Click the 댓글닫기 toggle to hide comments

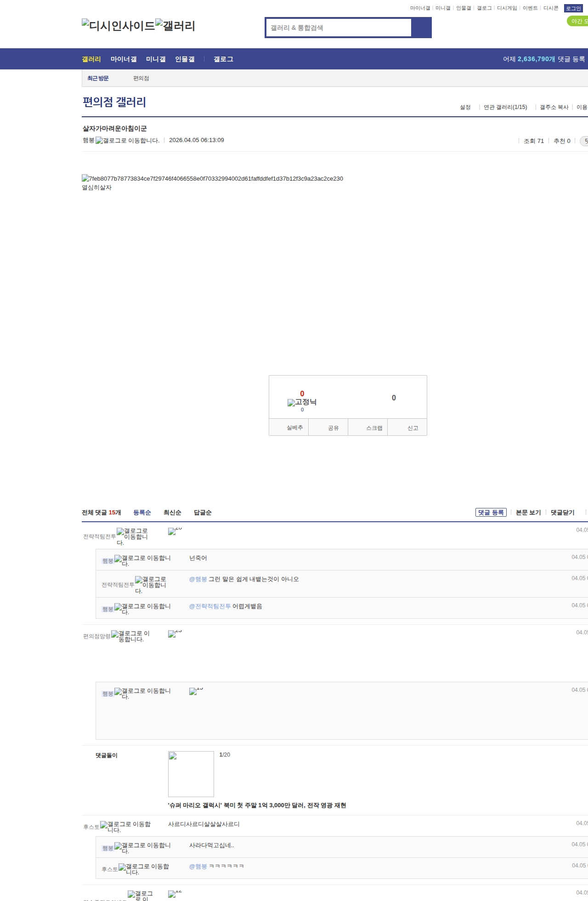point(562,513)
